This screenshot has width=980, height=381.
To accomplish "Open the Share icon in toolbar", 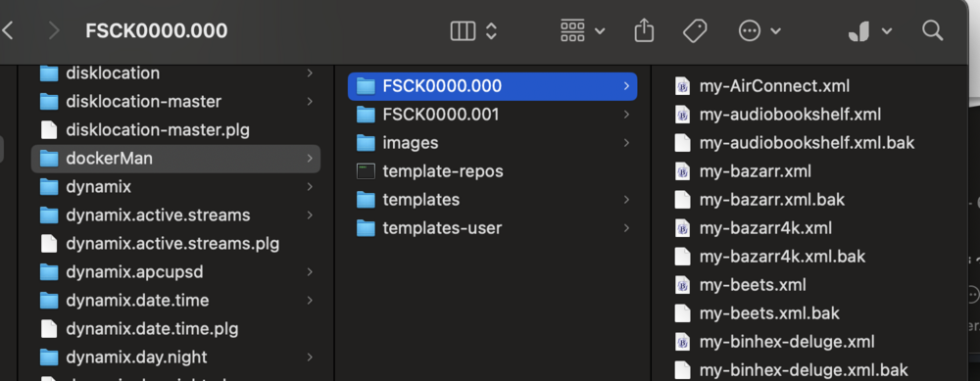I will (x=644, y=30).
